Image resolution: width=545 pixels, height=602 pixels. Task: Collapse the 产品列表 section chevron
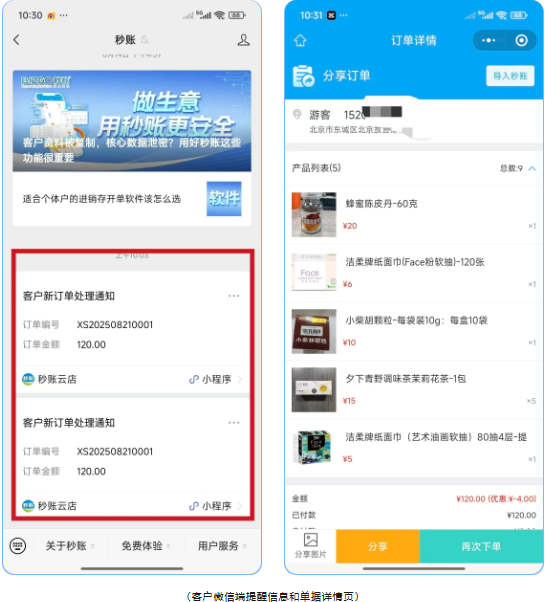click(532, 169)
